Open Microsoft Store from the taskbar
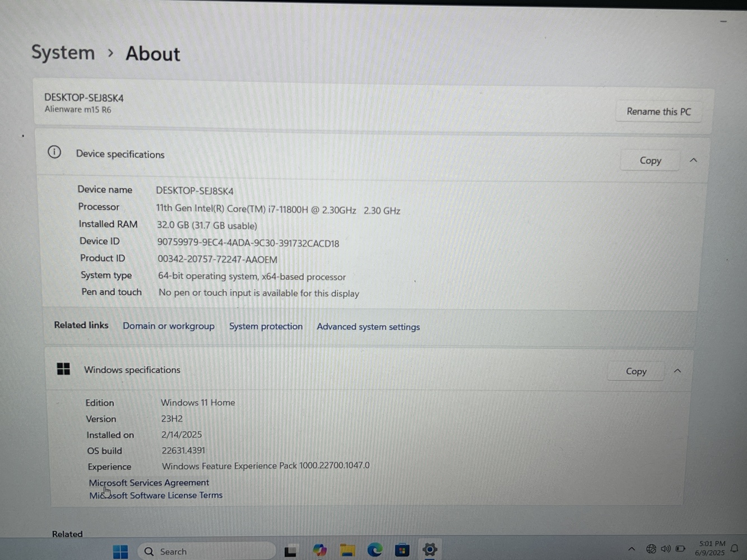747x560 pixels. pos(402,550)
